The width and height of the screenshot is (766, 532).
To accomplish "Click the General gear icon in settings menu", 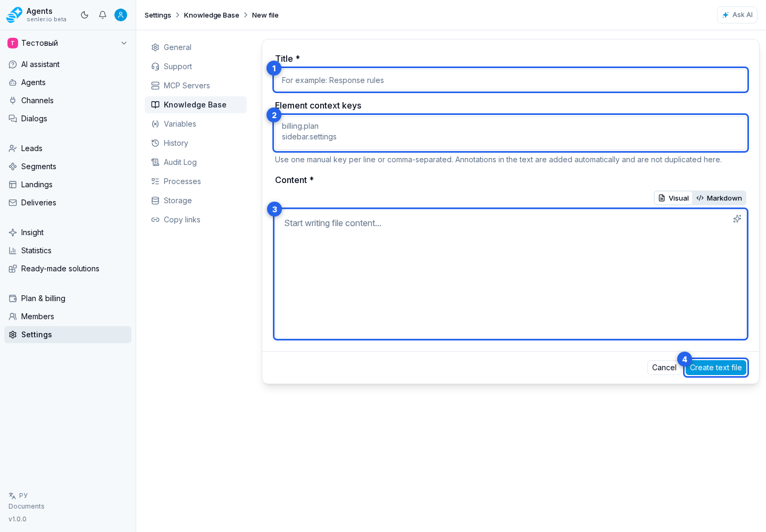I will [x=155, y=47].
